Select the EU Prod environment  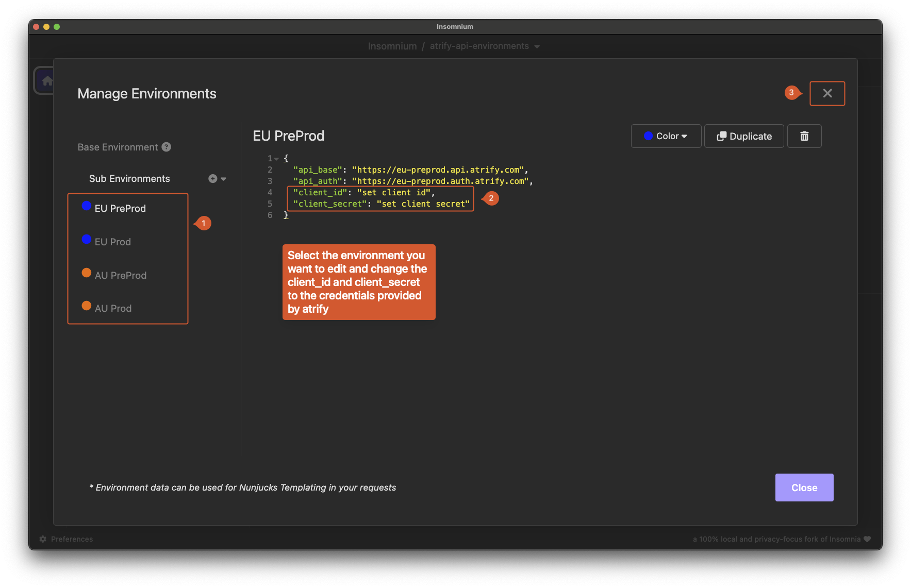(x=112, y=242)
